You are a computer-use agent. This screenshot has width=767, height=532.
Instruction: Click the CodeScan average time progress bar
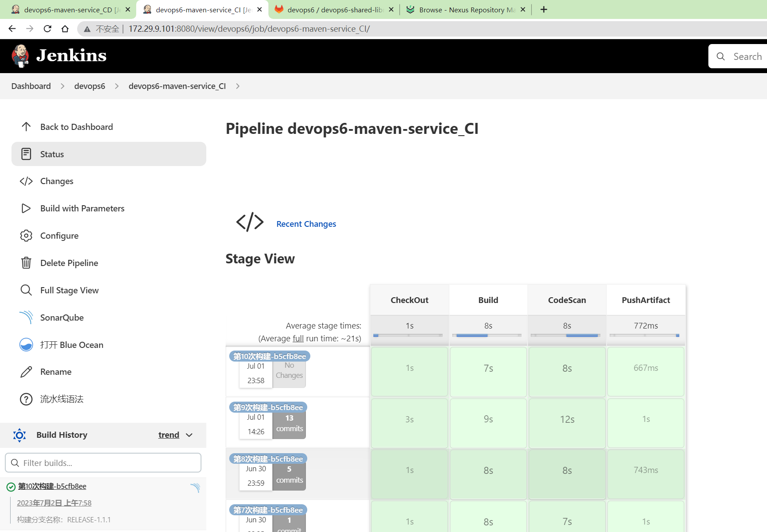click(x=566, y=336)
